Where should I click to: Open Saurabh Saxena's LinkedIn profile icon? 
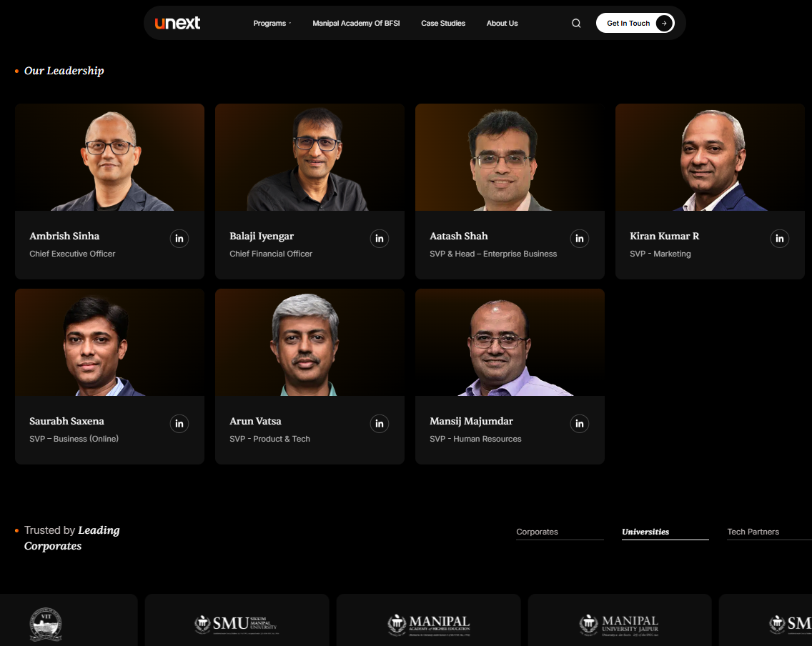tap(179, 423)
